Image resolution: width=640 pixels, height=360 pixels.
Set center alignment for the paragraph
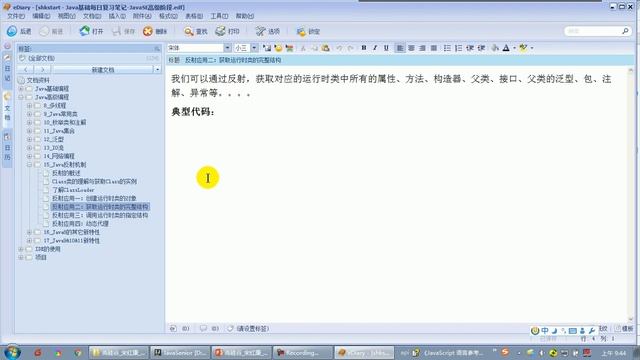pos(411,48)
